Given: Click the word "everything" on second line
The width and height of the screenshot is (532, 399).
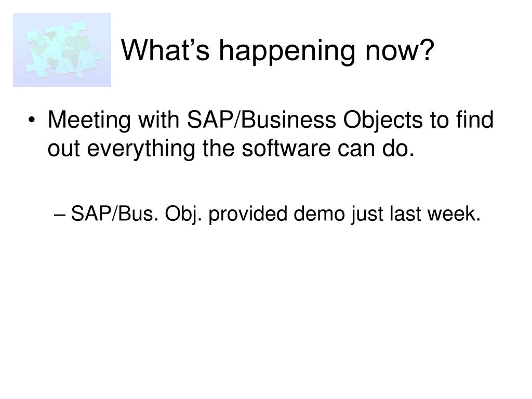Looking at the screenshot, I should pos(141,149).
